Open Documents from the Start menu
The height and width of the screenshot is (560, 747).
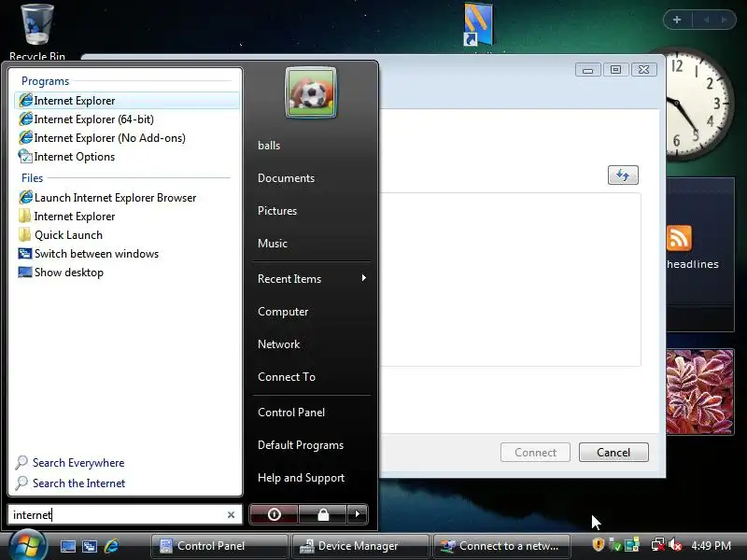[286, 178]
